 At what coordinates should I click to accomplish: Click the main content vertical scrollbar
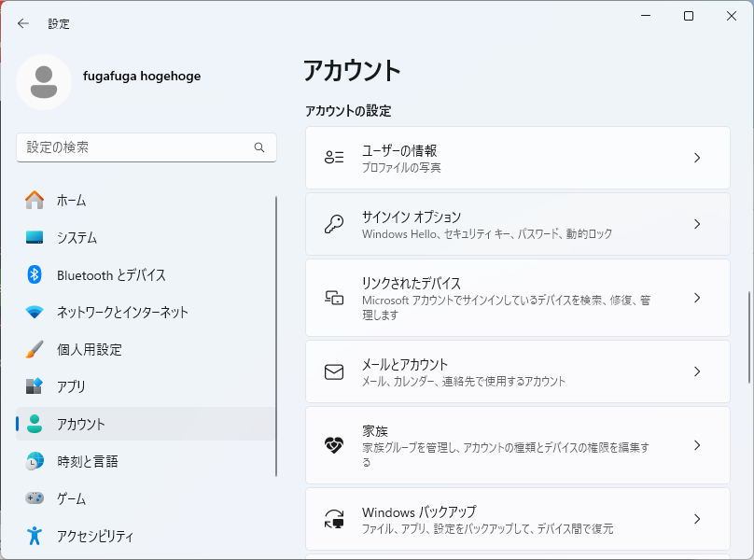pos(748,337)
